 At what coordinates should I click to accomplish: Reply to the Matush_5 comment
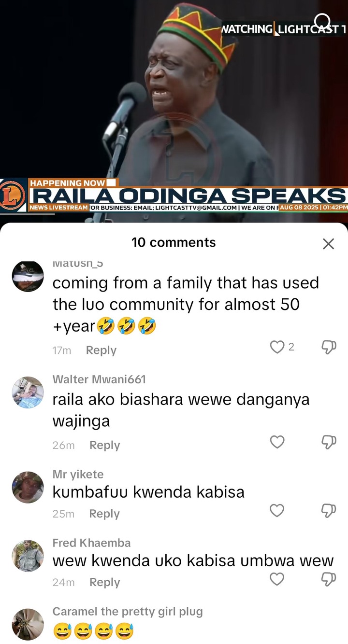(x=101, y=350)
